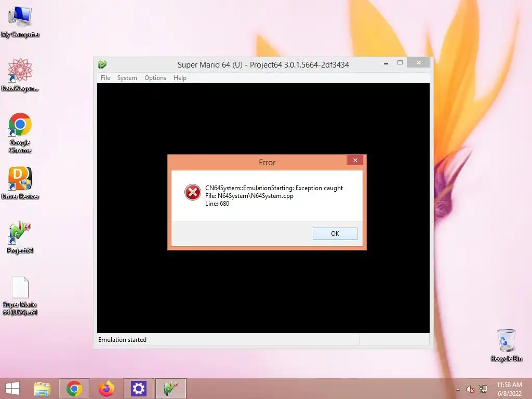The height and width of the screenshot is (399, 532).
Task: Click the 'Line: 680' text
Action: coord(217,204)
